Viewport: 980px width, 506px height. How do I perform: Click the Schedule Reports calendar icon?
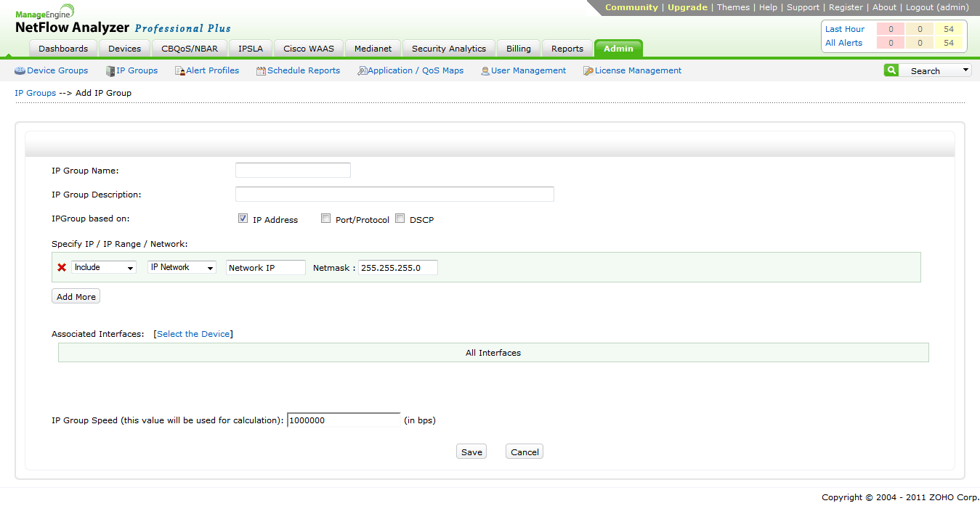pos(261,70)
